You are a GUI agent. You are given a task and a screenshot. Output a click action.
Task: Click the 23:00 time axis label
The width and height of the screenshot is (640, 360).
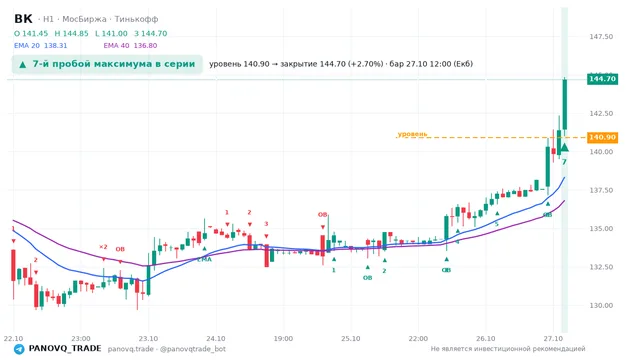[81, 339]
